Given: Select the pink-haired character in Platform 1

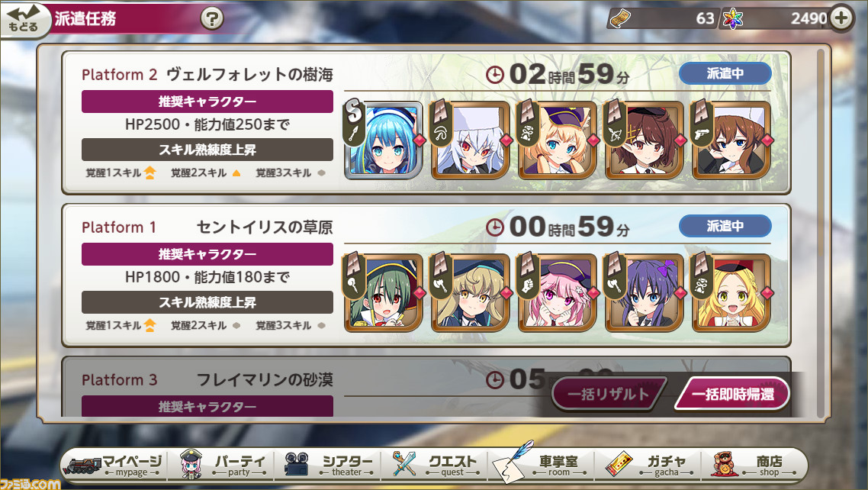Looking at the screenshot, I should (x=558, y=293).
